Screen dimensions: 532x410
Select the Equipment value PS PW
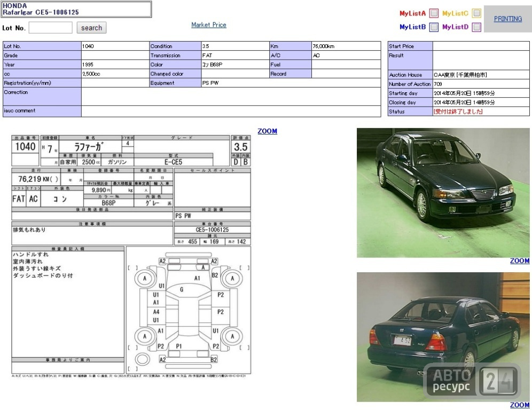pos(210,83)
